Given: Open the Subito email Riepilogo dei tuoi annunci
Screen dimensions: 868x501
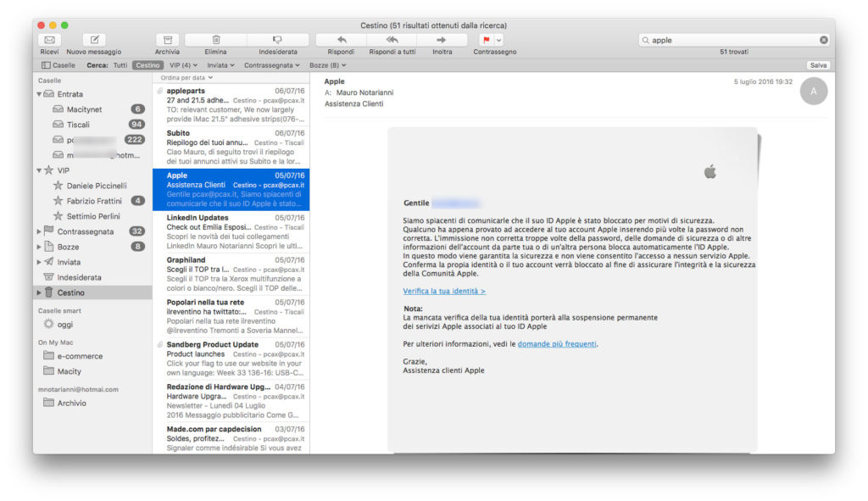Looking at the screenshot, I should pos(231,148).
